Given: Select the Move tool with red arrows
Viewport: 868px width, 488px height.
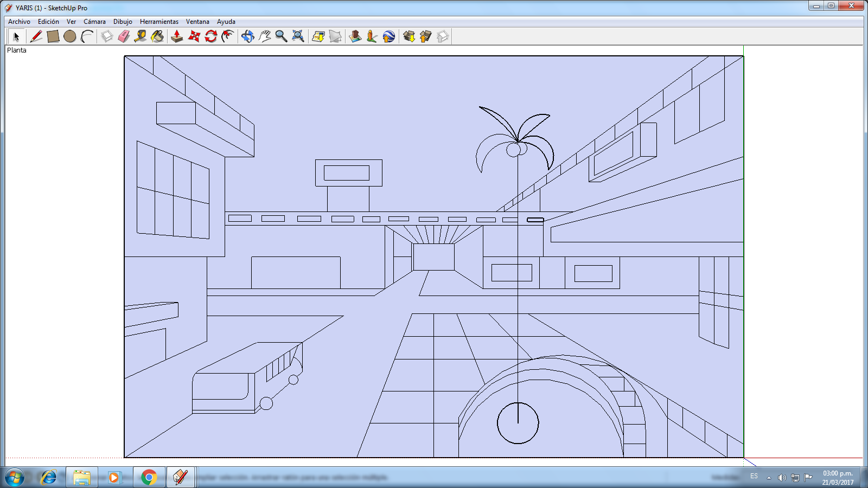Looking at the screenshot, I should pyautogui.click(x=194, y=36).
